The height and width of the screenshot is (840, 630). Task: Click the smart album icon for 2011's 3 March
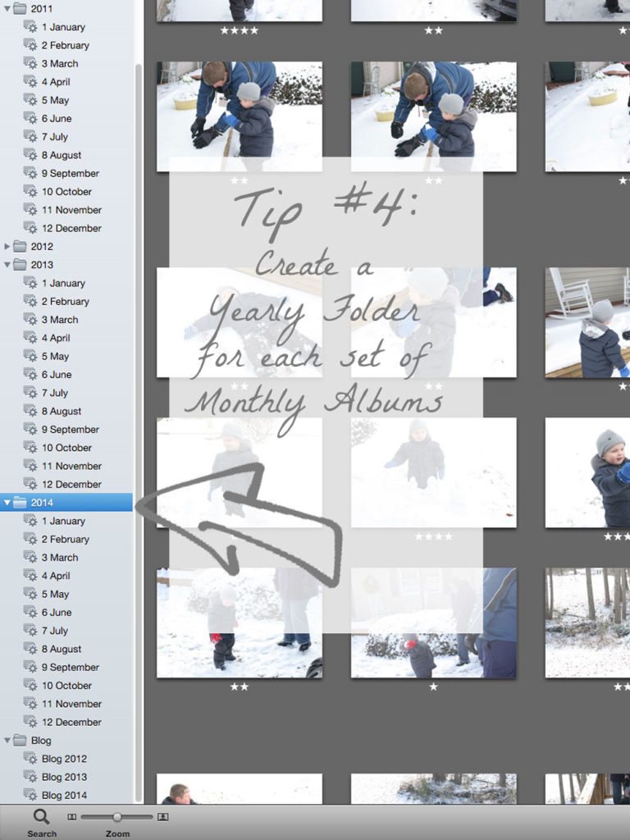point(30,63)
